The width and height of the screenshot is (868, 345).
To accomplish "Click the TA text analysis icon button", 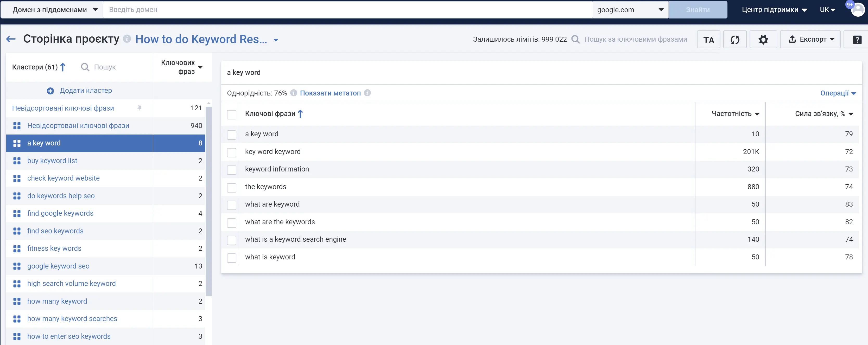I will 708,40.
